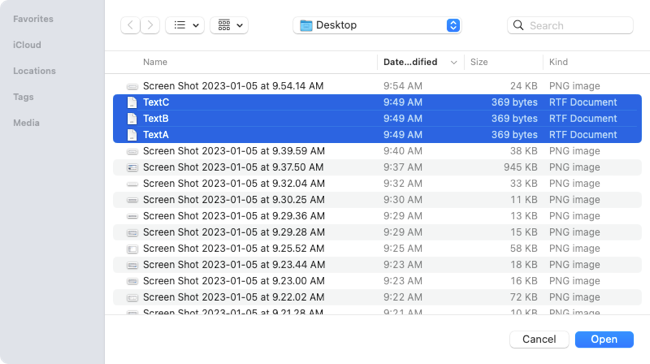650x364 pixels.
Task: Click the Search field
Action: [x=570, y=25]
